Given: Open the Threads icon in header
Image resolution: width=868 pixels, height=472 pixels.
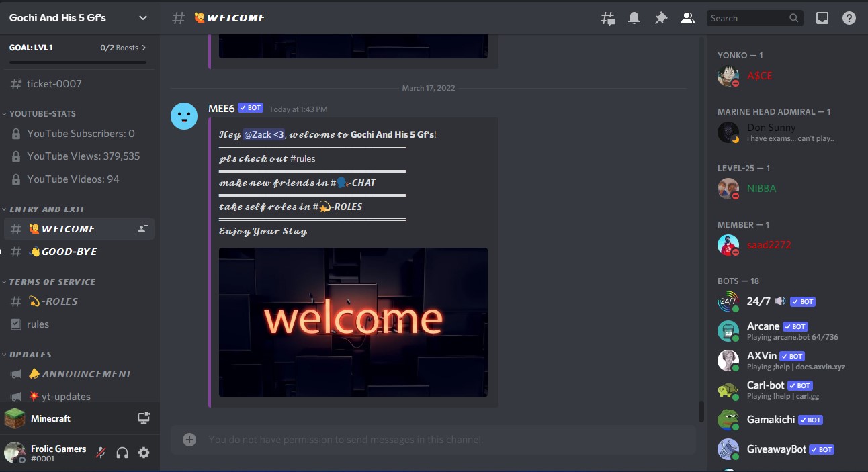Looking at the screenshot, I should (607, 19).
